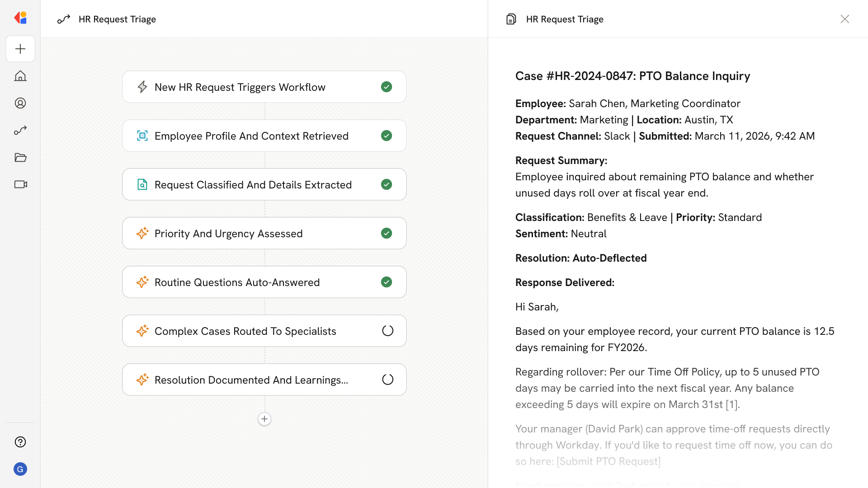Open the help question mark icon
868x488 pixels.
20,442
